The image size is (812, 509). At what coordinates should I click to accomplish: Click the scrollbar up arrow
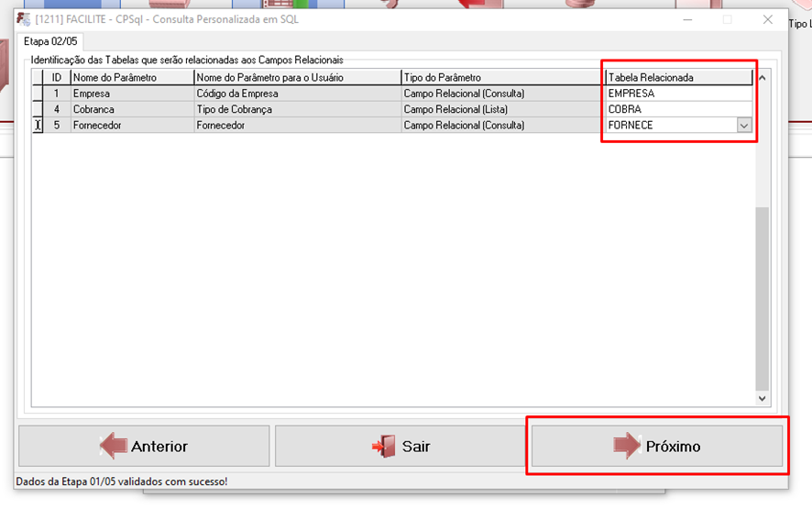click(762, 77)
